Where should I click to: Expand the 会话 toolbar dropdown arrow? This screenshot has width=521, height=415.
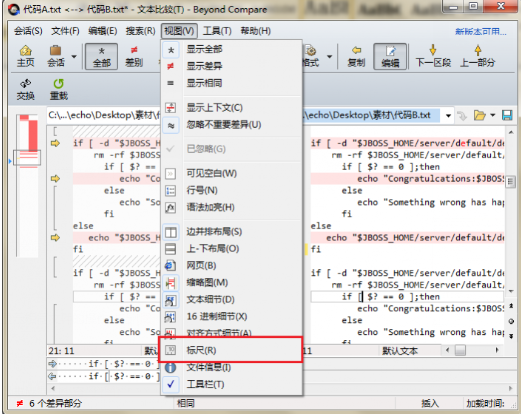[x=74, y=56]
